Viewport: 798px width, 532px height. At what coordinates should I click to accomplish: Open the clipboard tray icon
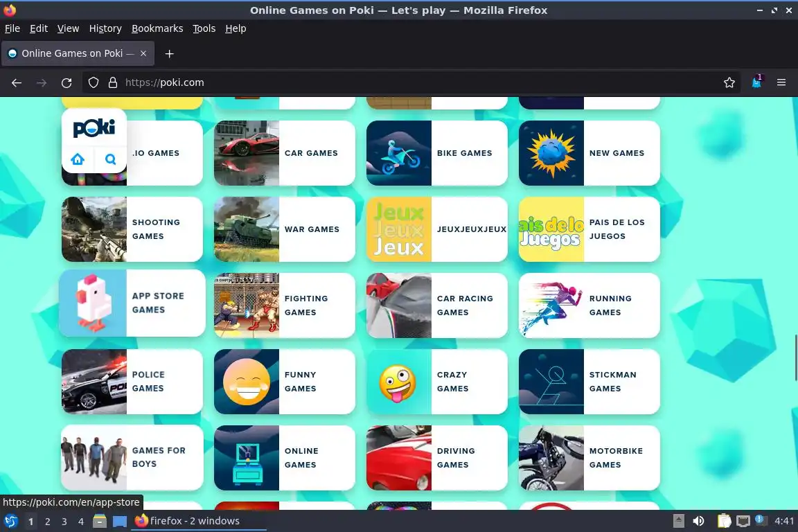tap(724, 521)
